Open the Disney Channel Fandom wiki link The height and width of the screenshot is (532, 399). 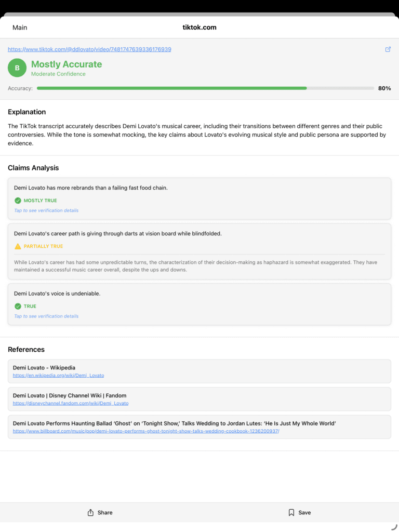pyautogui.click(x=71, y=403)
